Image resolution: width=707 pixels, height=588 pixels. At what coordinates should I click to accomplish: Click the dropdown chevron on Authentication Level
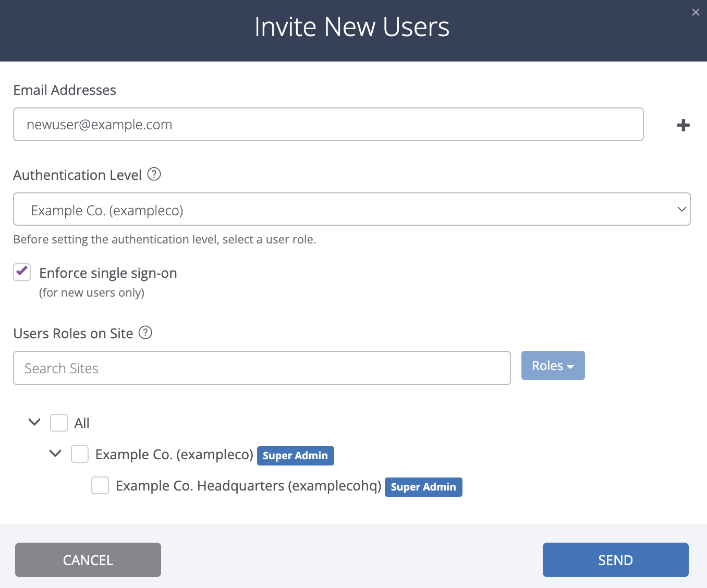tap(681, 209)
